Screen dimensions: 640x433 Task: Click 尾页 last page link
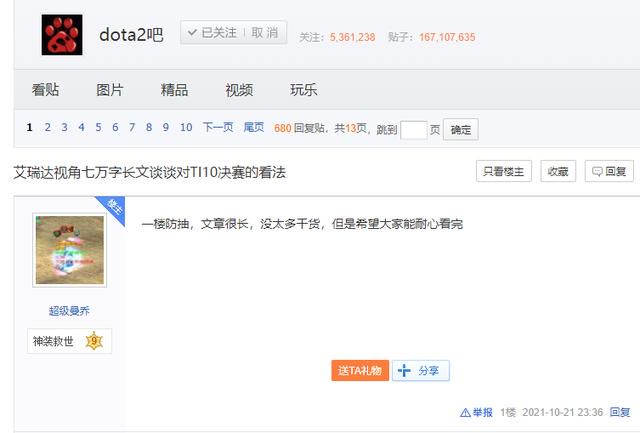pyautogui.click(x=254, y=127)
